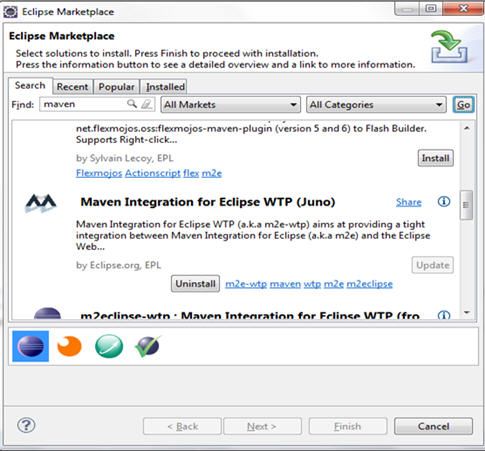Image resolution: width=485 pixels, height=451 pixels.
Task: Click the Maven Integration for Eclipse WTP (Juno) title
Action: [x=208, y=202]
